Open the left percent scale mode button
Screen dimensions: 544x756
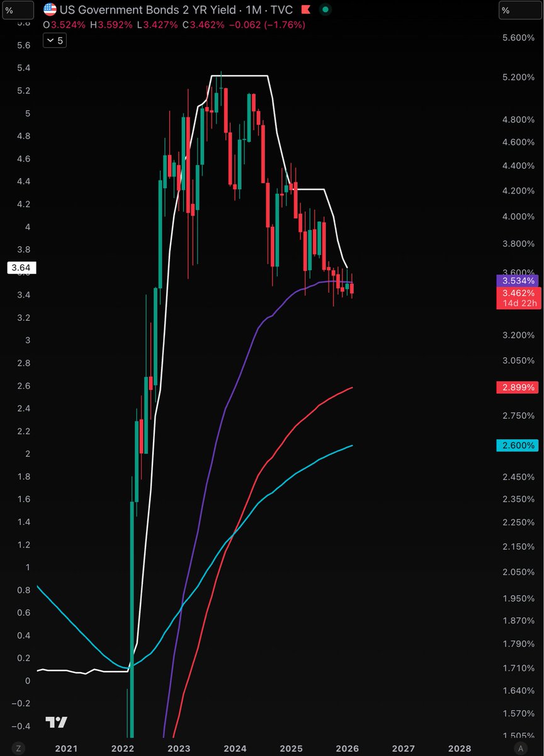click(17, 10)
